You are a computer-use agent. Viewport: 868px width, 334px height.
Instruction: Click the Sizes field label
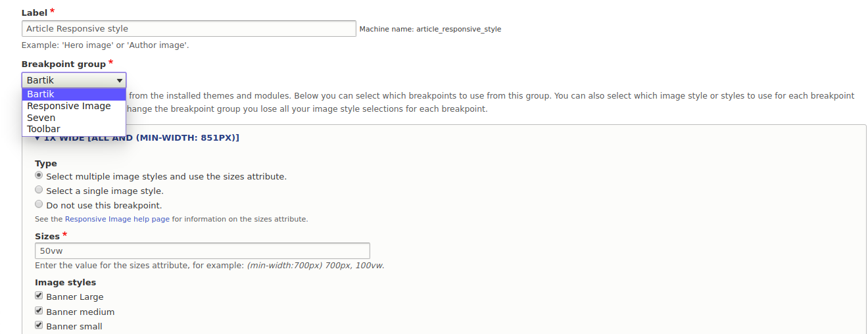(x=47, y=236)
